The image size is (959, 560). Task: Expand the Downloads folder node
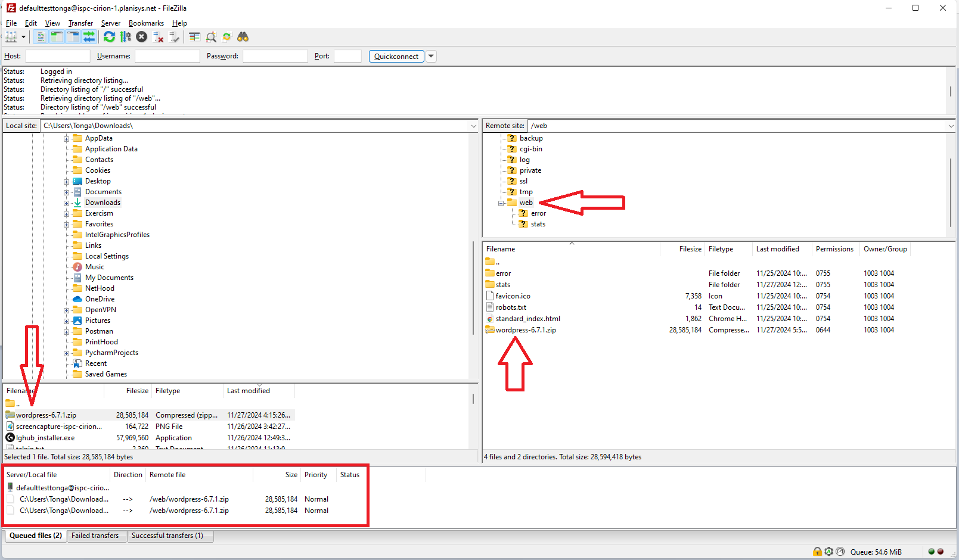coord(67,203)
